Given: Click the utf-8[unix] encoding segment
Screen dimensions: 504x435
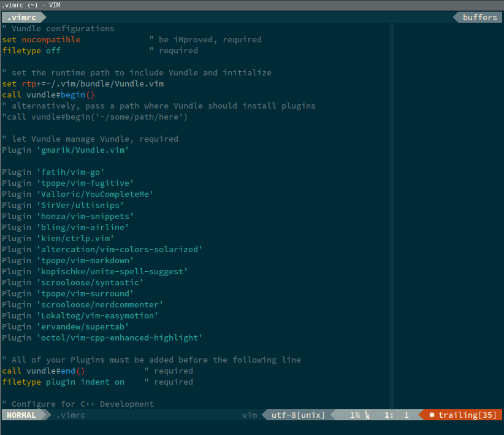Looking at the screenshot, I should 298,415.
